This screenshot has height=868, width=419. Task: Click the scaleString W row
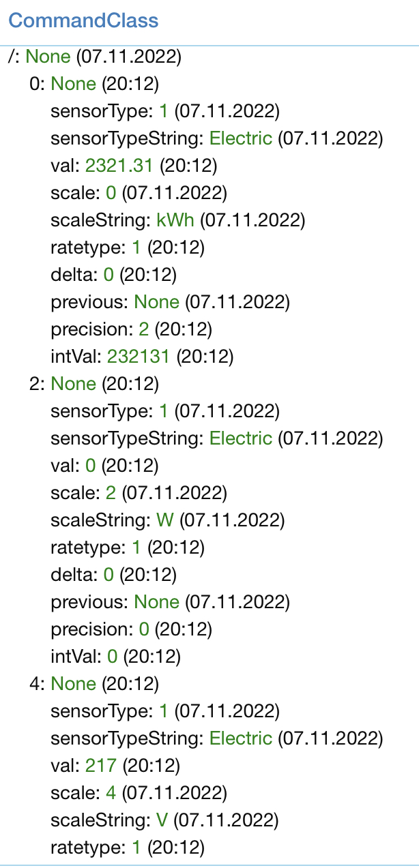(166, 520)
